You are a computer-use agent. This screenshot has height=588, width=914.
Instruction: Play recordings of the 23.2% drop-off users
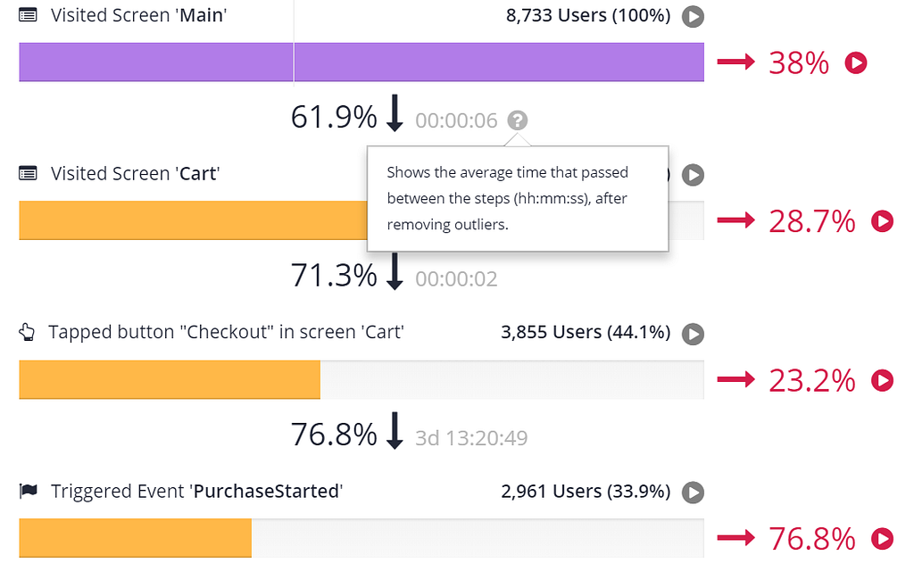click(x=882, y=380)
